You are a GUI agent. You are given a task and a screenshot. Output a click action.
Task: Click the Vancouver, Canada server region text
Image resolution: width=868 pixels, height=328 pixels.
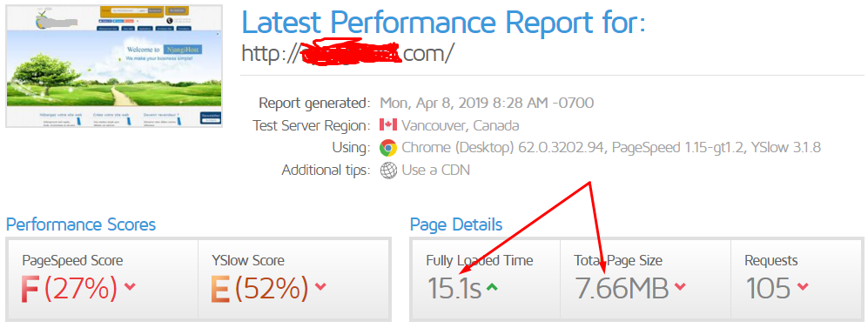(460, 125)
